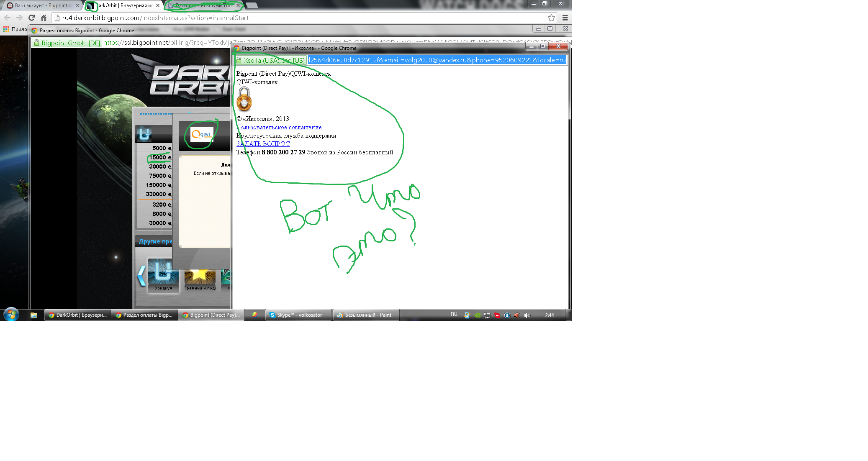Open Skype volkosator from the taskbar
Viewport: 868px width, 461px height.
pyautogui.click(x=298, y=315)
